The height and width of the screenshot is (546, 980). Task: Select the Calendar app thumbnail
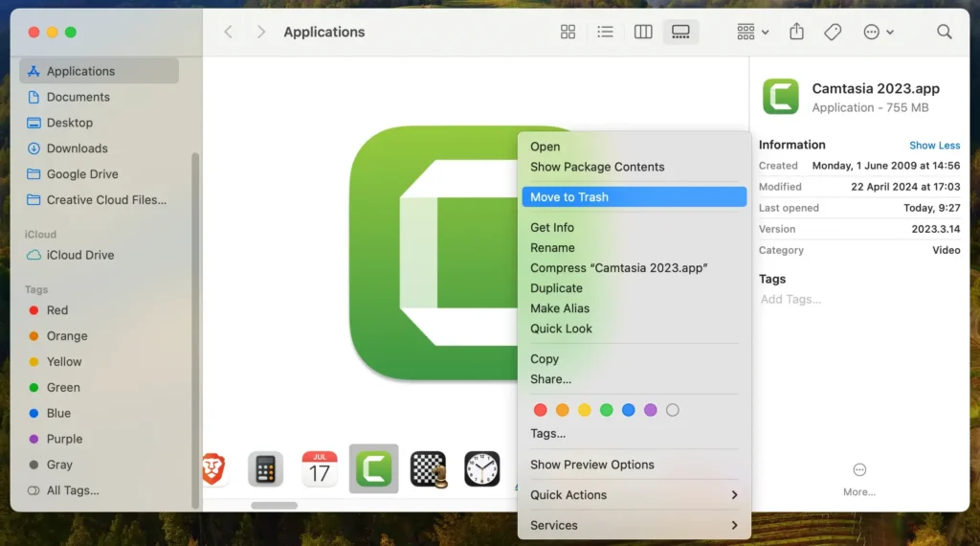click(320, 468)
